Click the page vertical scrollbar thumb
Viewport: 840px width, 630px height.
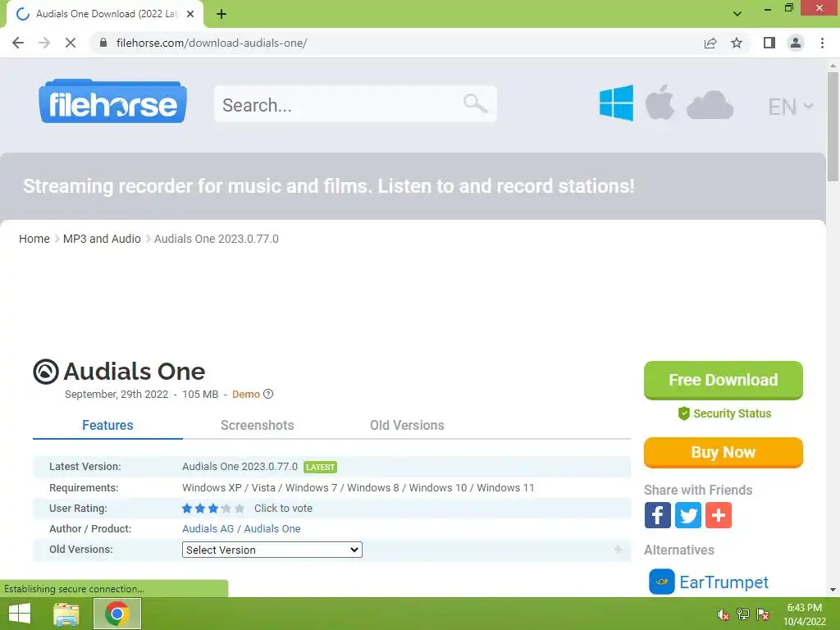(x=833, y=127)
